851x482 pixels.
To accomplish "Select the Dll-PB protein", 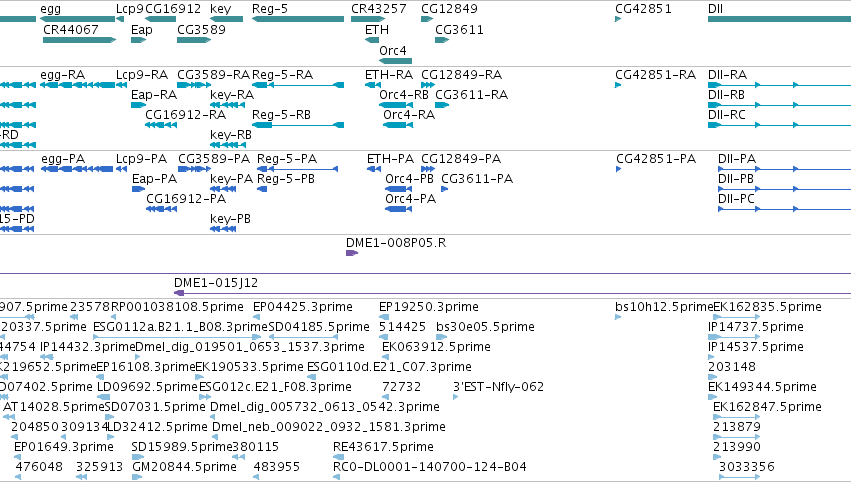I will click(x=784, y=189).
